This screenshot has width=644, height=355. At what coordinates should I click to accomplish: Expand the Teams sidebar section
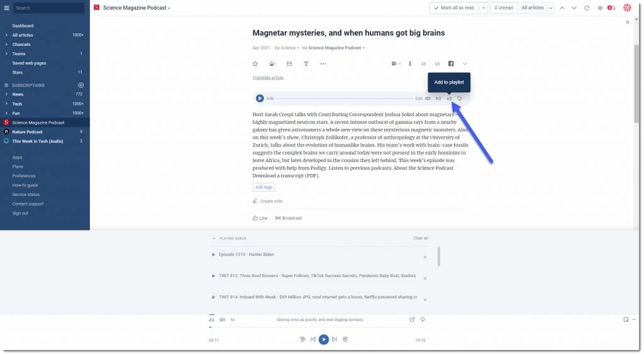(6, 54)
